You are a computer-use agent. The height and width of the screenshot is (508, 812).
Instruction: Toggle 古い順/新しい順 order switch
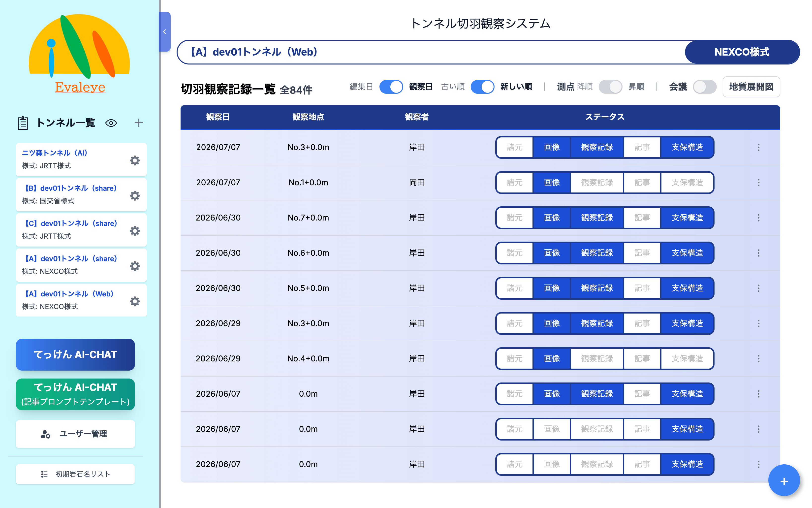[482, 87]
